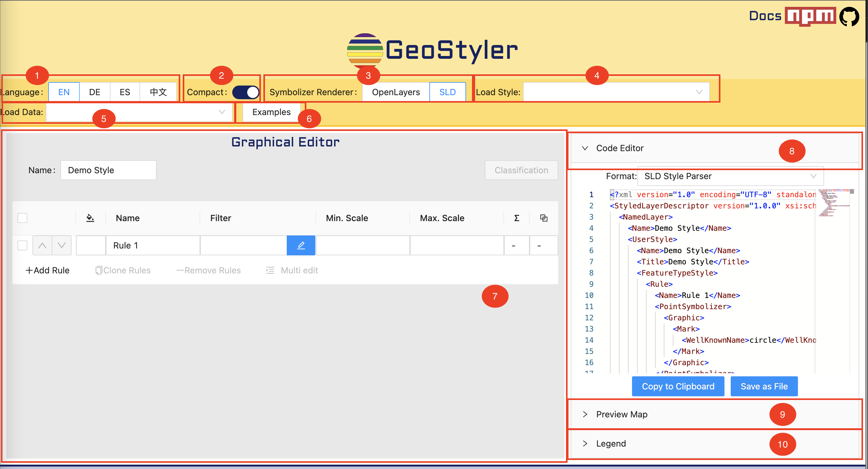Click line number 10 in code editor

589,295
